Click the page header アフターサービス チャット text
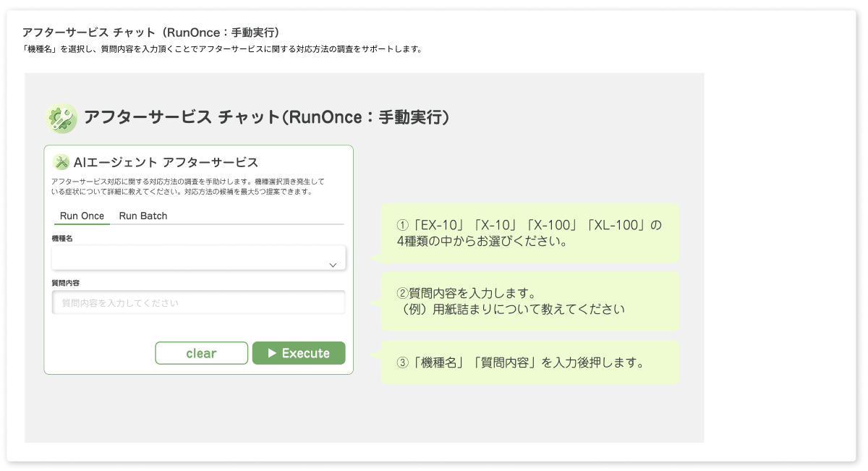Viewport: 868px width, 471px height. coord(151,33)
